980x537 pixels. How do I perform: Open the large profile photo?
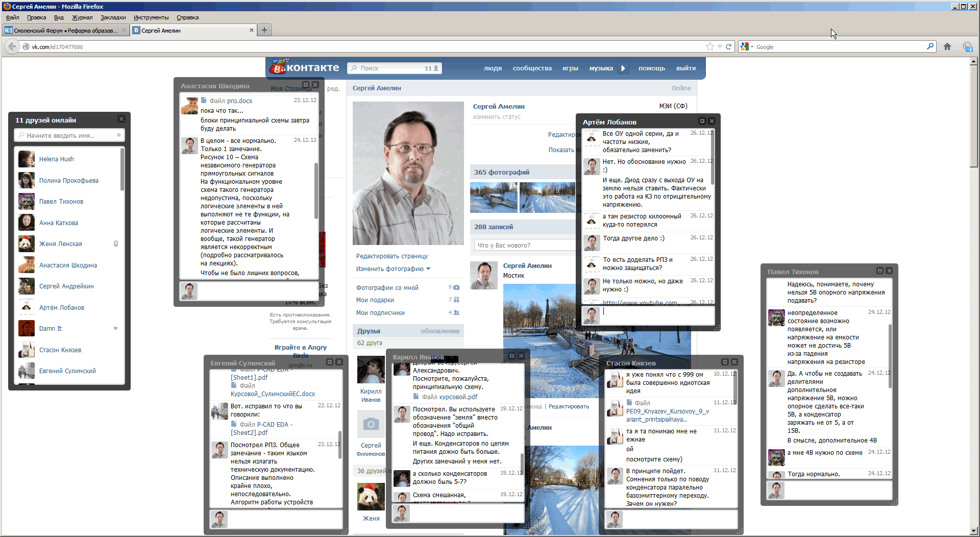(408, 173)
